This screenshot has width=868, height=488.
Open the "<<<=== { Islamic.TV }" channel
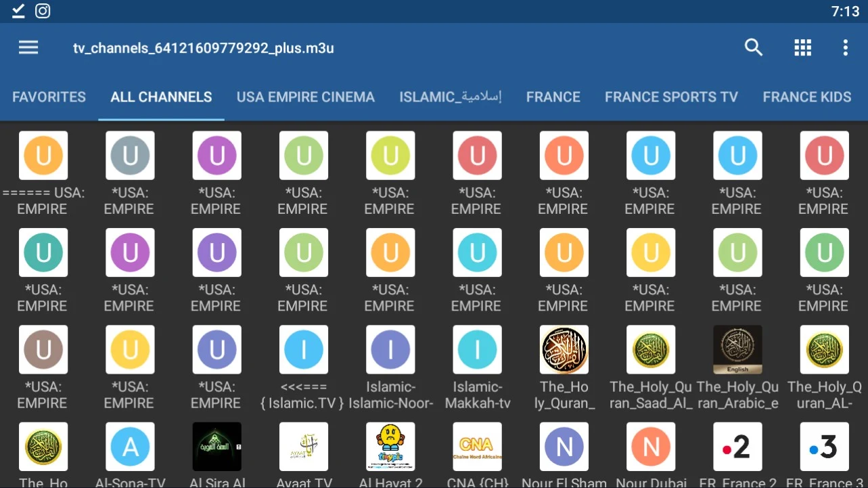click(303, 368)
